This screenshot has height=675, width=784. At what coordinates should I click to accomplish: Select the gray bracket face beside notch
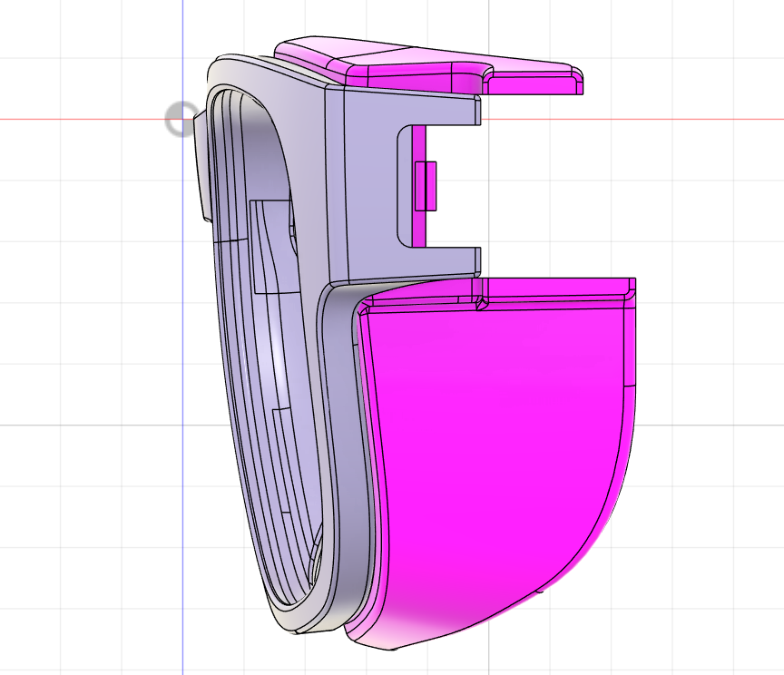[370, 185]
